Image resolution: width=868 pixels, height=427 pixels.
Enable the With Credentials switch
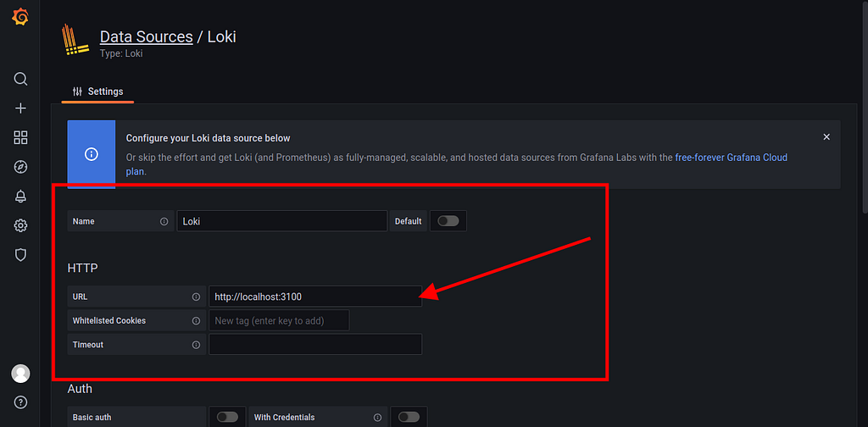[409, 417]
